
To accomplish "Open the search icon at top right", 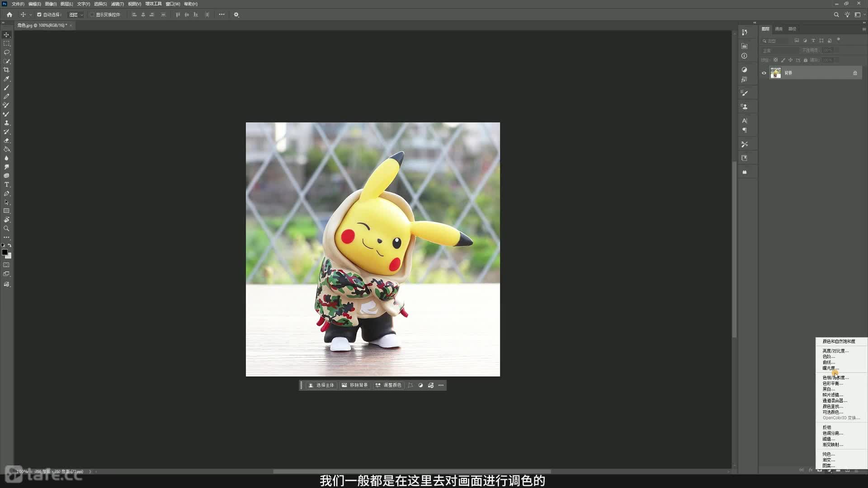I will 836,14.
